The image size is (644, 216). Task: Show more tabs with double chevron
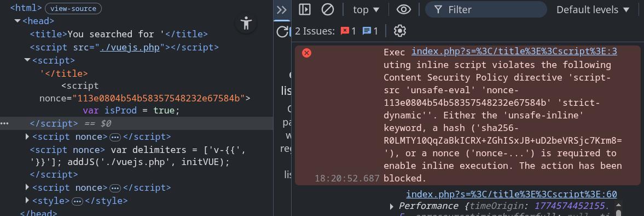click(281, 10)
